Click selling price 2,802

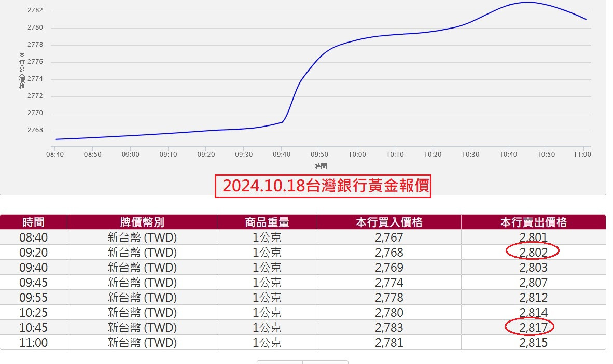(534, 253)
